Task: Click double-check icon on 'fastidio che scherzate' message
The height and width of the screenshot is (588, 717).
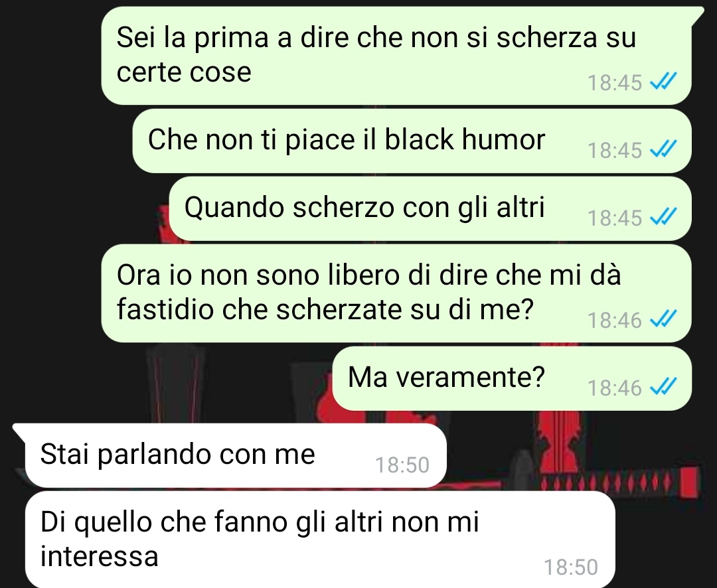Action: pyautogui.click(x=663, y=319)
